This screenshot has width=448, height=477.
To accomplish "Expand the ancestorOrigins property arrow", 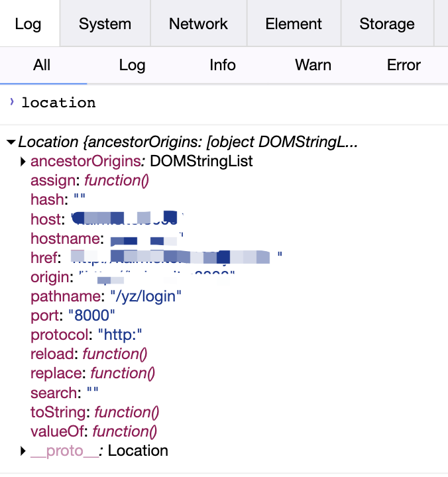I will click(23, 162).
